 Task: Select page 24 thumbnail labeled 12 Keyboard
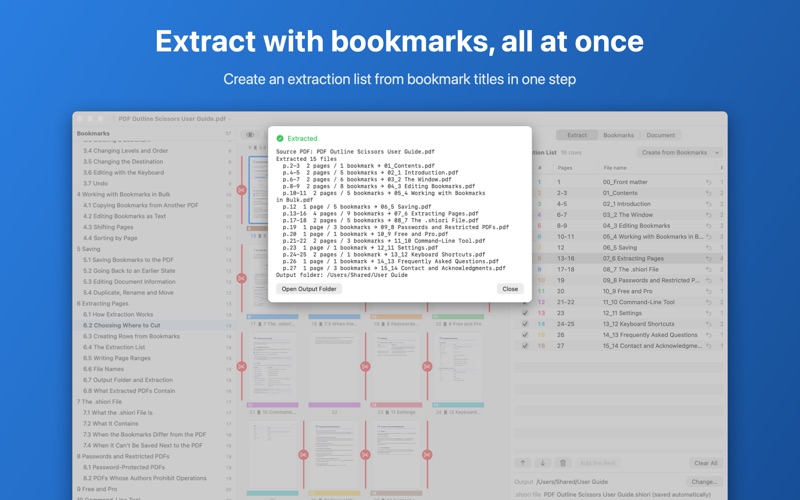point(458,366)
